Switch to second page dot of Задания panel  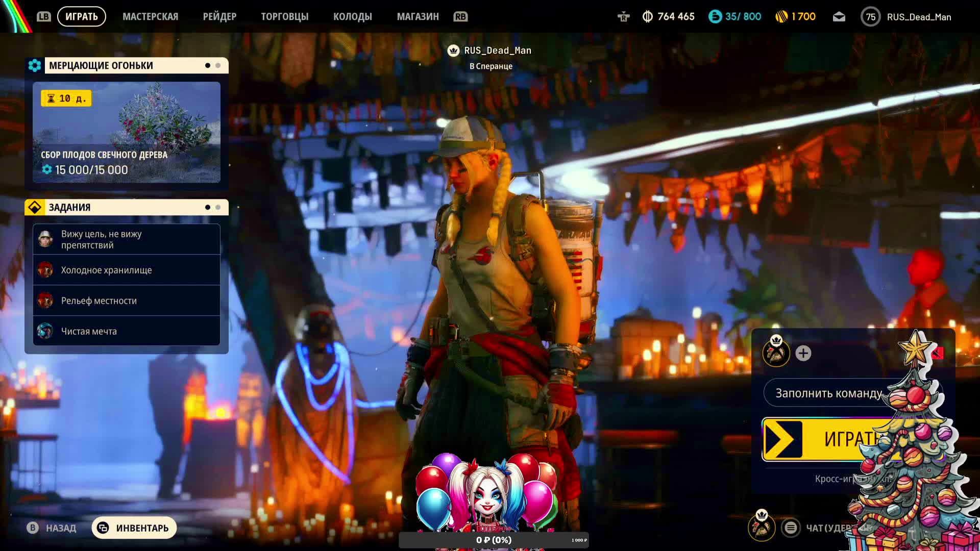[218, 207]
